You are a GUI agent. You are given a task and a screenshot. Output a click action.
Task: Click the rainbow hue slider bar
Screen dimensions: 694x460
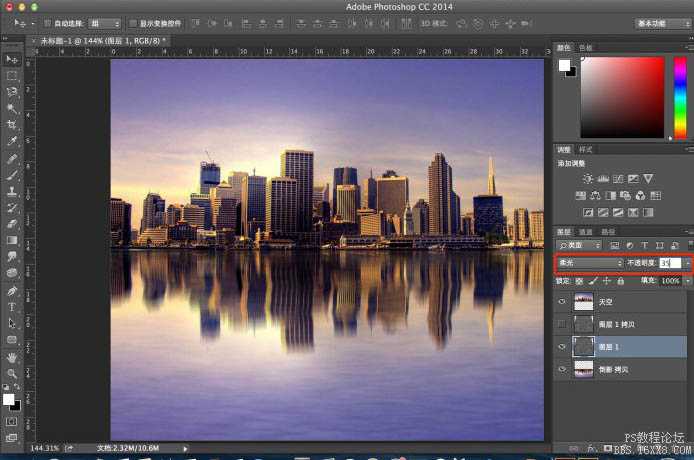pyautogui.click(x=680, y=97)
